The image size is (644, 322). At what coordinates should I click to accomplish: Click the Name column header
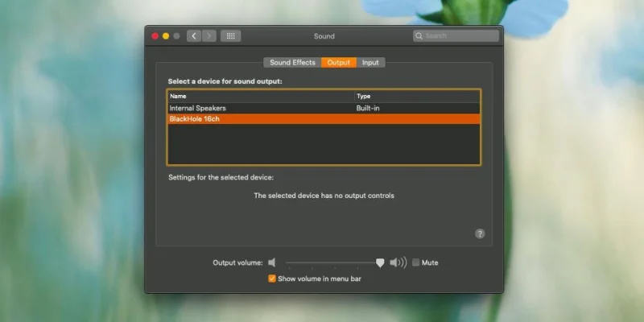[261, 96]
